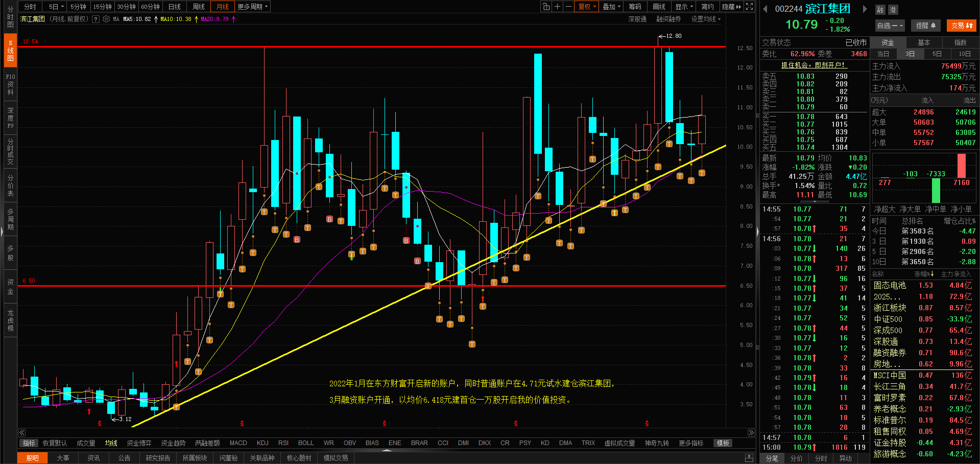The height and width of the screenshot is (464, 980).
Task: Open the 龙虎榜 sidebar item
Action: [x=10, y=320]
